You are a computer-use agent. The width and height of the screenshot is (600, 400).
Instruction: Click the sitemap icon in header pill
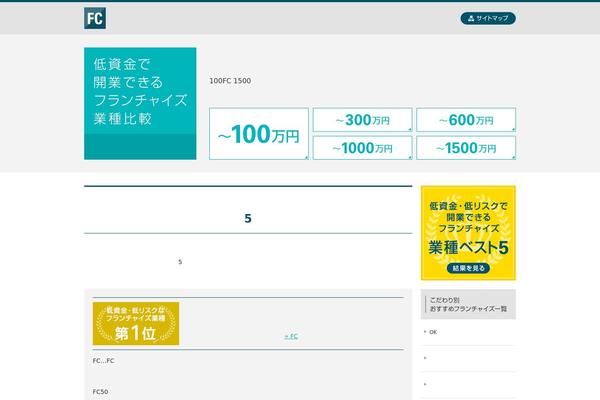[x=471, y=18]
